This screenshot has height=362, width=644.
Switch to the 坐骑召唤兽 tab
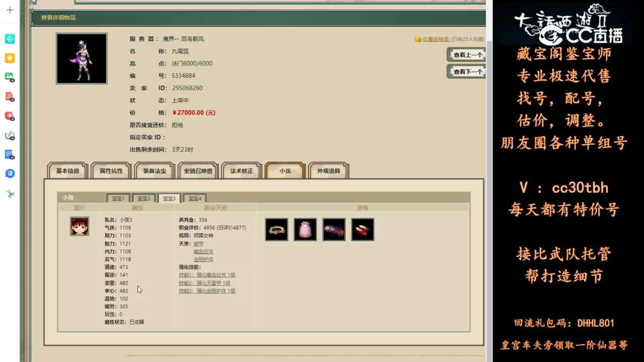[x=198, y=171]
